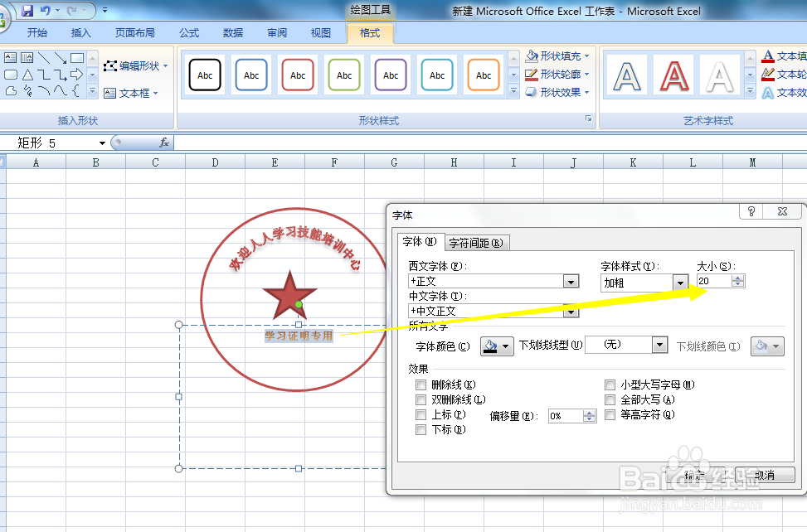807x532 pixels.
Task: Expand the Name Box dropdown arrow
Action: [x=102, y=143]
